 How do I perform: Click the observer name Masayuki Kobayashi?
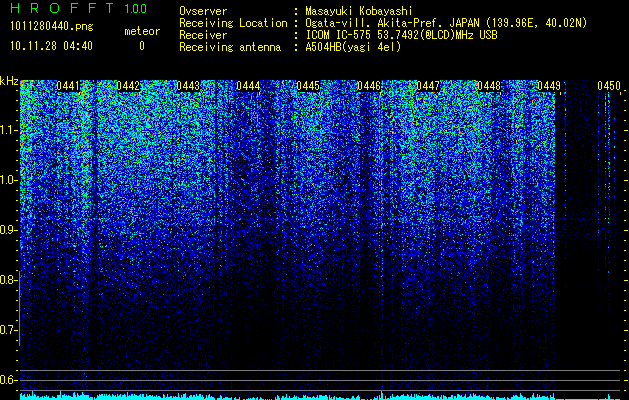(x=359, y=11)
